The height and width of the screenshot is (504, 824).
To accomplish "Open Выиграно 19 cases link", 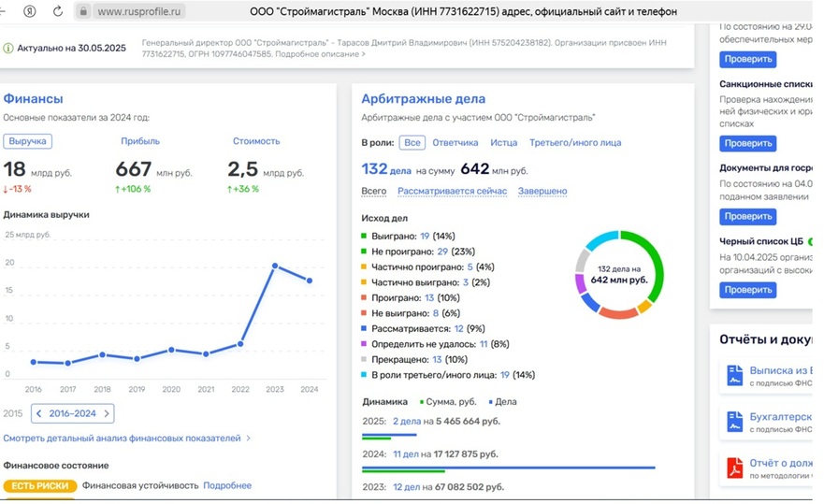I will coord(425,237).
